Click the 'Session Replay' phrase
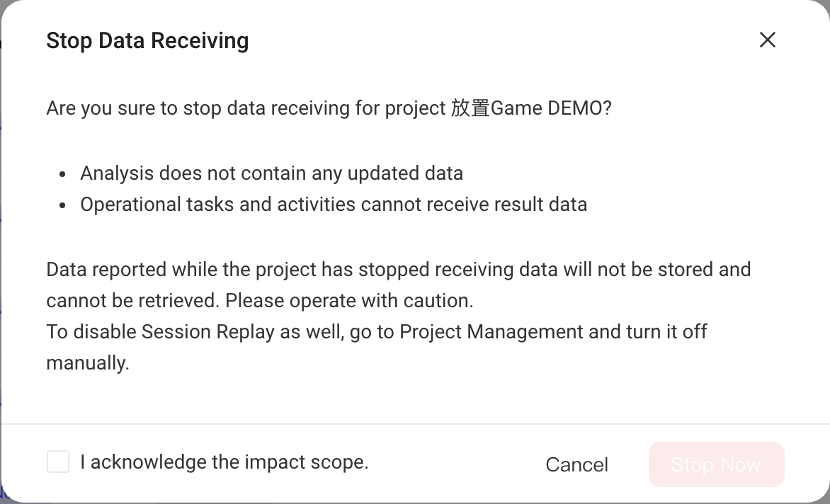This screenshot has height=504, width=830. pos(208,332)
